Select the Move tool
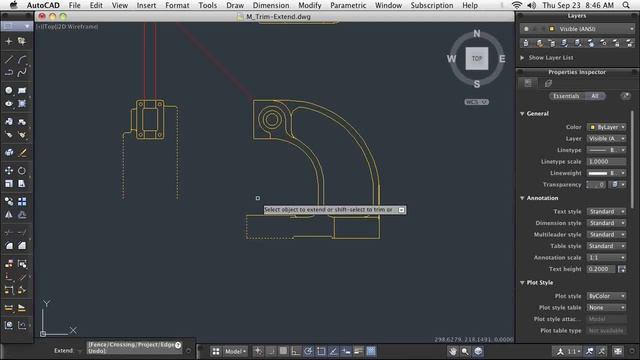 [9, 170]
